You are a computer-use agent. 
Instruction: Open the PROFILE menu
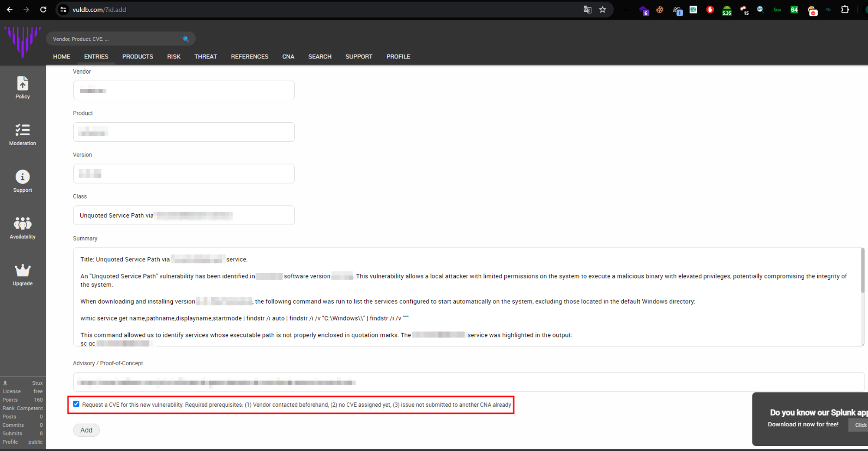coord(398,57)
